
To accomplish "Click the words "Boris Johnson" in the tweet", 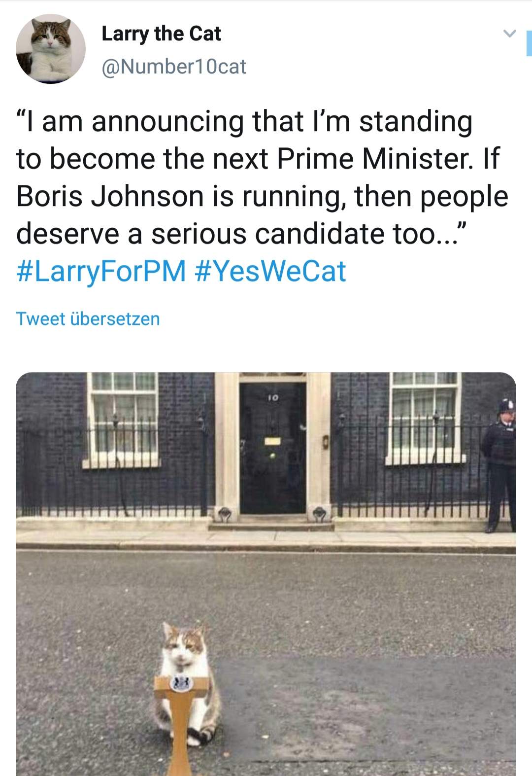I will point(110,196).
